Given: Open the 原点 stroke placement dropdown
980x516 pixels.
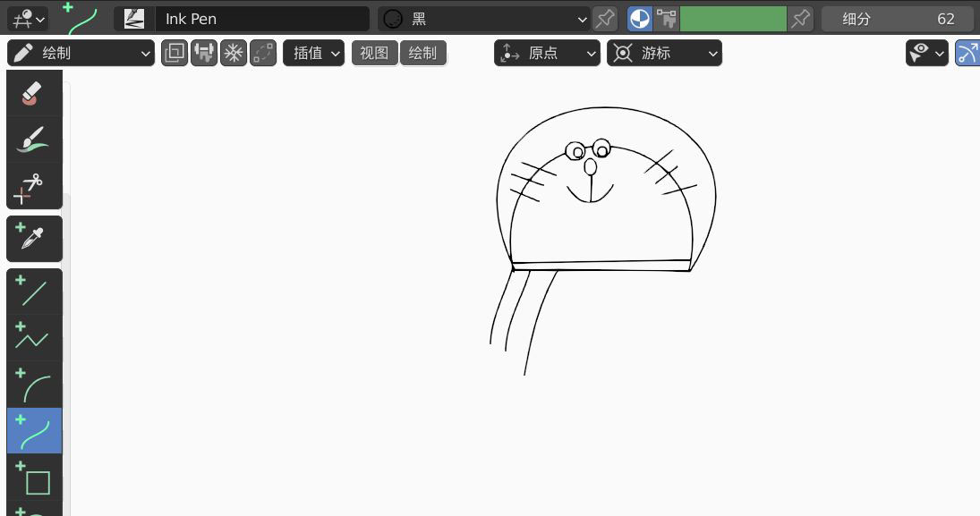Looking at the screenshot, I should [547, 53].
